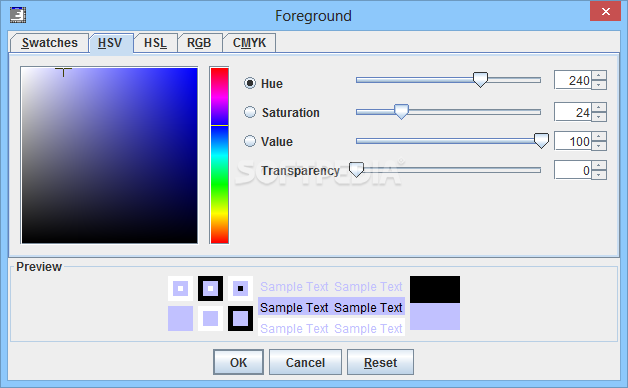
Task: Click the Saturation field showing 24
Action: pyautogui.click(x=573, y=112)
